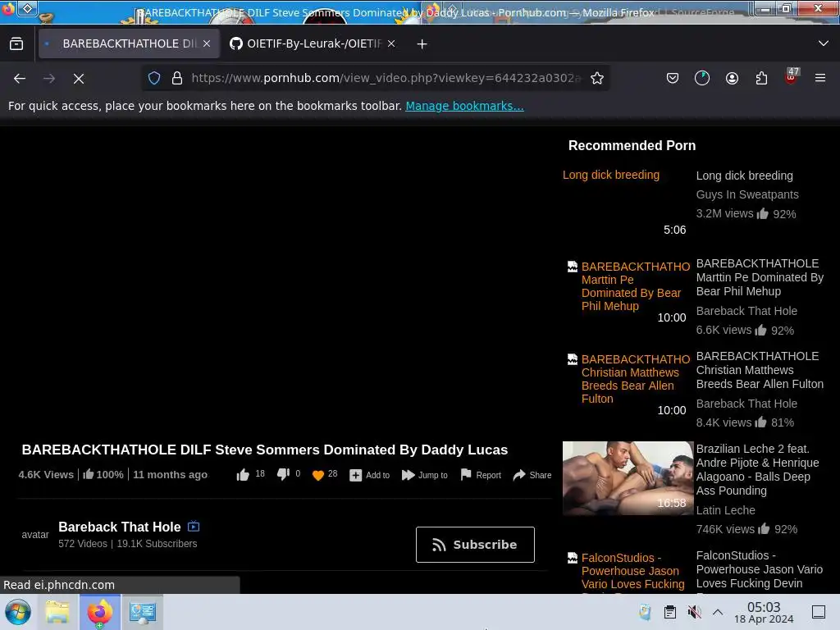This screenshot has height=630, width=840.
Task: Close the OIETIF-By-Leurak GitHub tab
Action: pos(391,43)
